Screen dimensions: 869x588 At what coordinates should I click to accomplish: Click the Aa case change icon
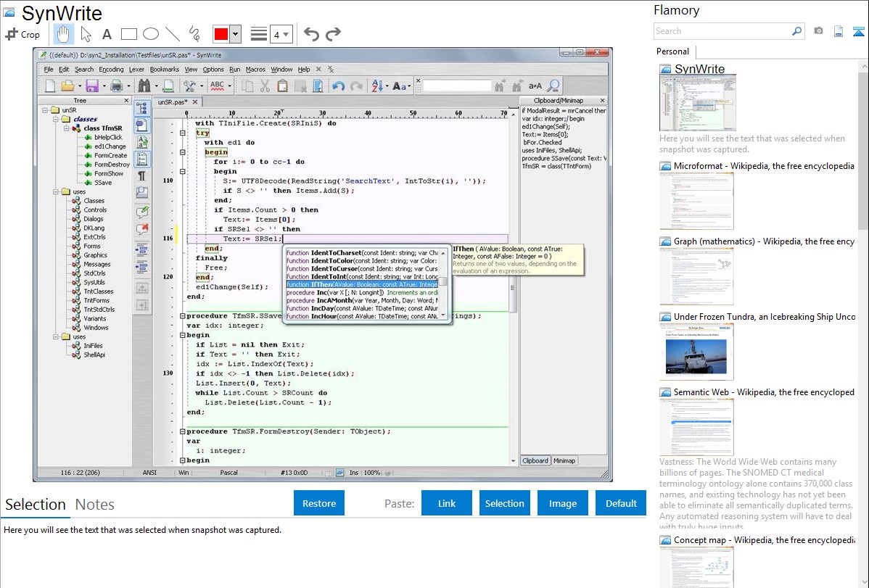click(400, 86)
